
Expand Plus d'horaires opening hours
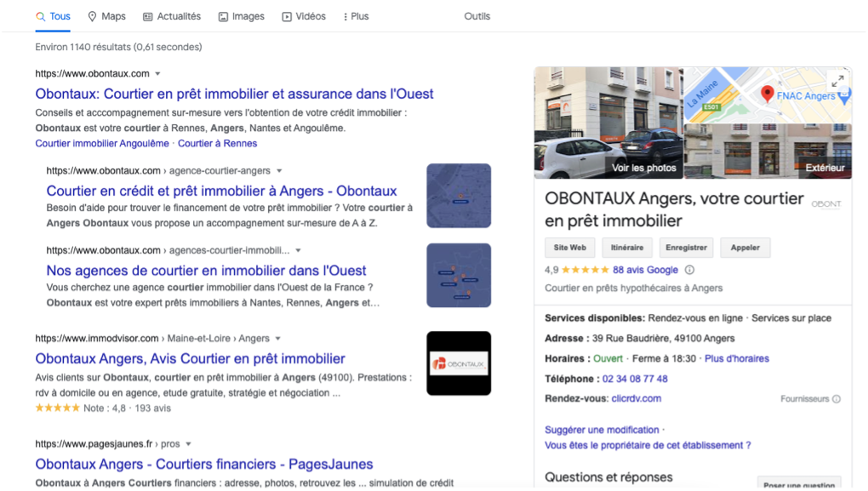736,358
